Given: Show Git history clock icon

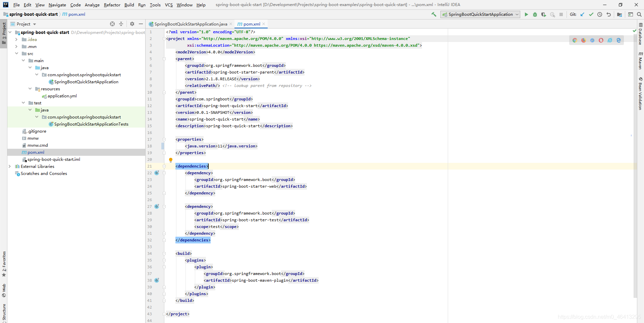Looking at the screenshot, I should (x=600, y=14).
